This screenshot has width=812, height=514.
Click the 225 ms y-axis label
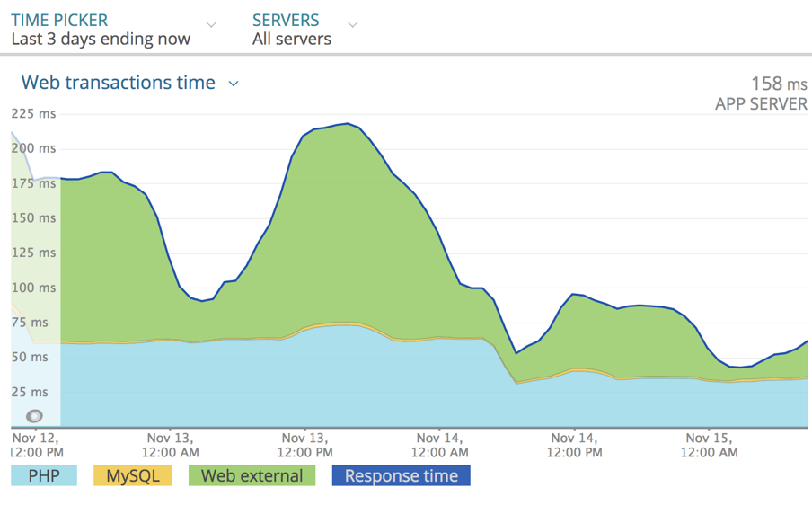tap(33, 113)
